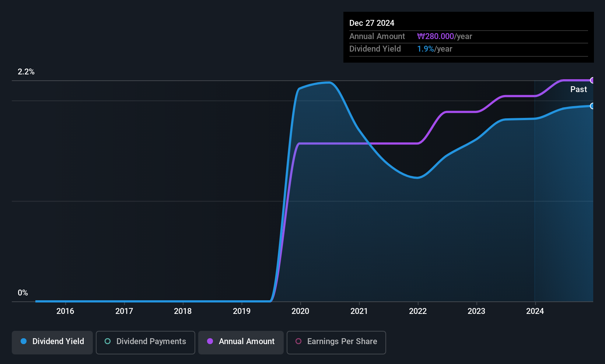
Task: Toggle the Dividend Yield series
Action: point(52,342)
